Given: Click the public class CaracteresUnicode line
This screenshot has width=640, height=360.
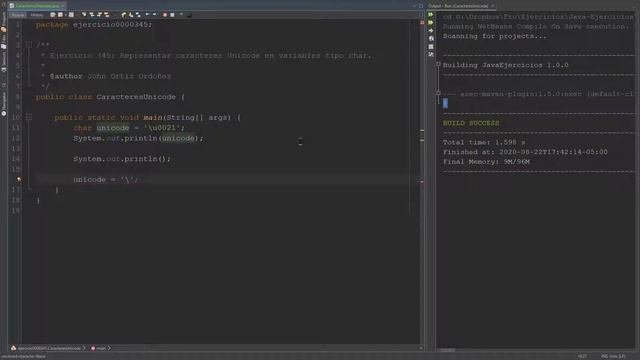Looking at the screenshot, I should pyautogui.click(x=110, y=97).
